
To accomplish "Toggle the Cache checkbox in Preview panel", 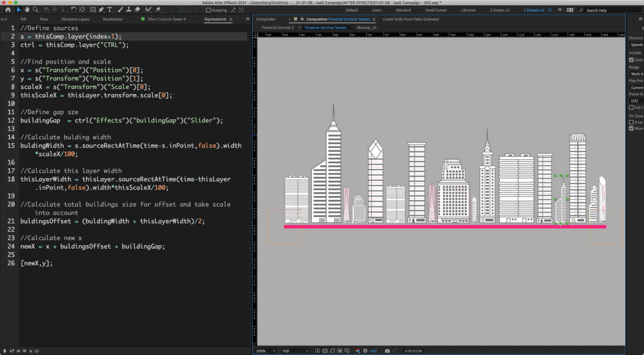I will coord(631,60).
